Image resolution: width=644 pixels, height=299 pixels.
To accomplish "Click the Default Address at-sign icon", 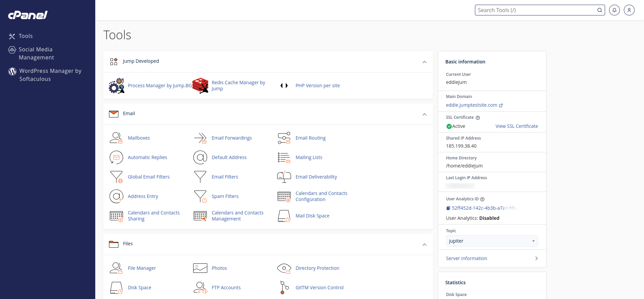I will (200, 157).
